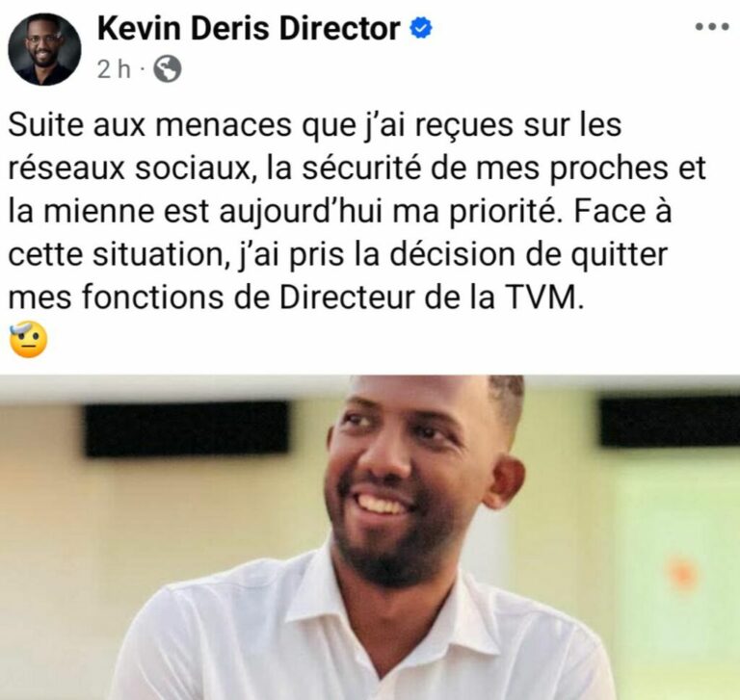
Task: Click the man's smiling face in the photo
Action: pyautogui.click(x=415, y=479)
